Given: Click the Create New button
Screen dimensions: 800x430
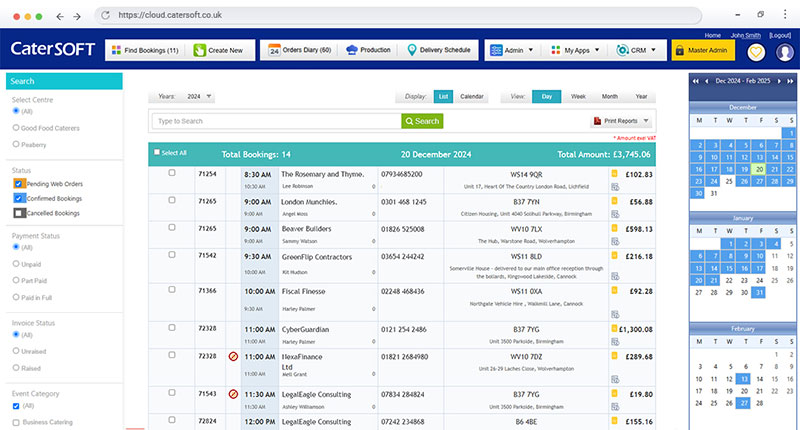Looking at the screenshot, I should (x=219, y=50).
